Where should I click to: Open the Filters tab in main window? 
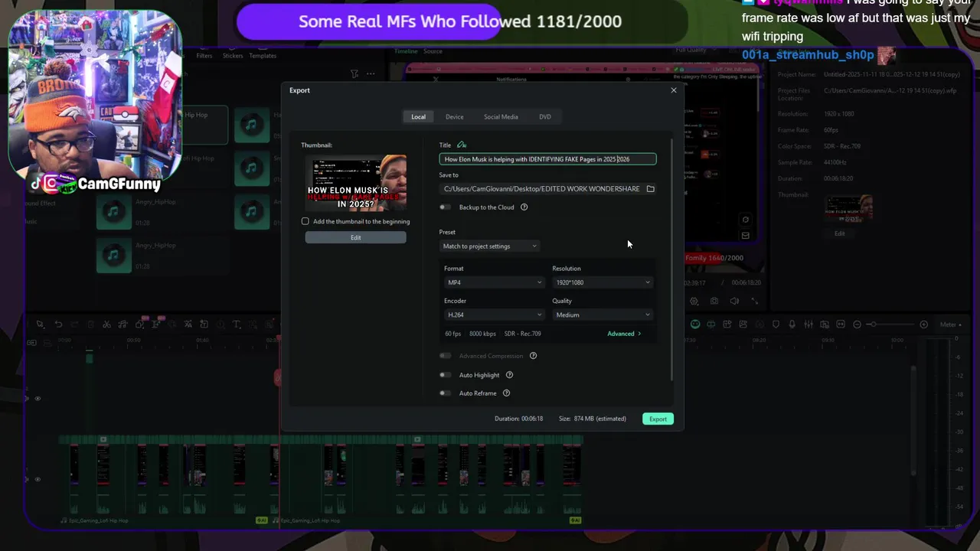pos(204,56)
